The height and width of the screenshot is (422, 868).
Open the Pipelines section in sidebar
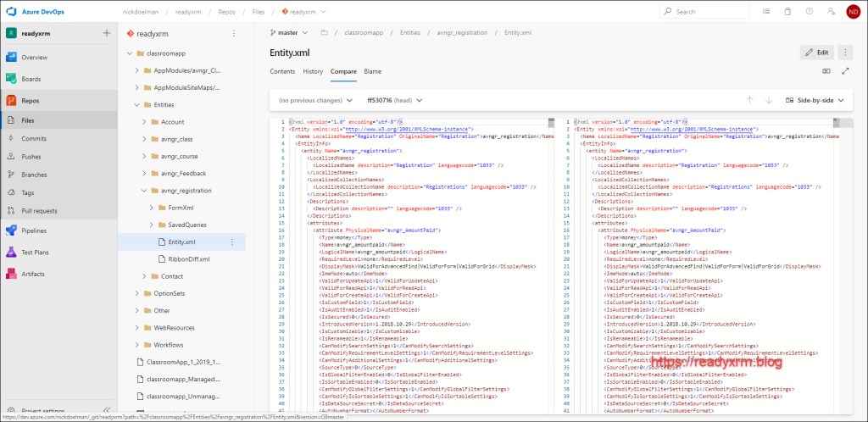[34, 230]
